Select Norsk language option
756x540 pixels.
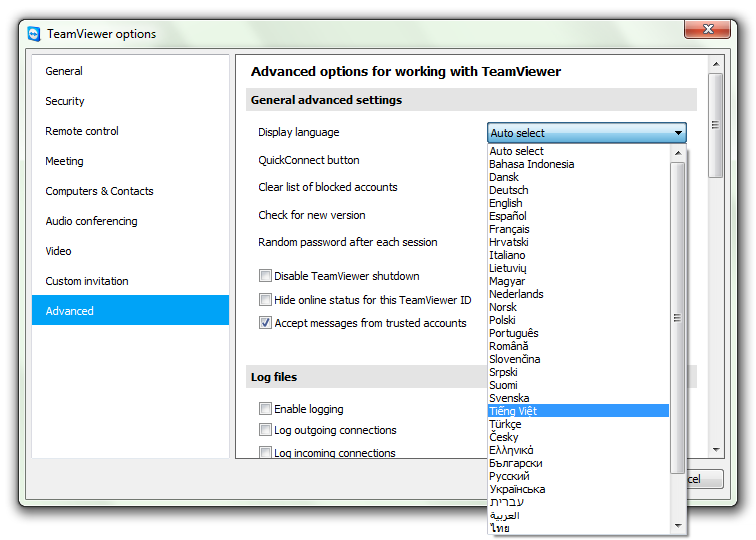pos(579,307)
